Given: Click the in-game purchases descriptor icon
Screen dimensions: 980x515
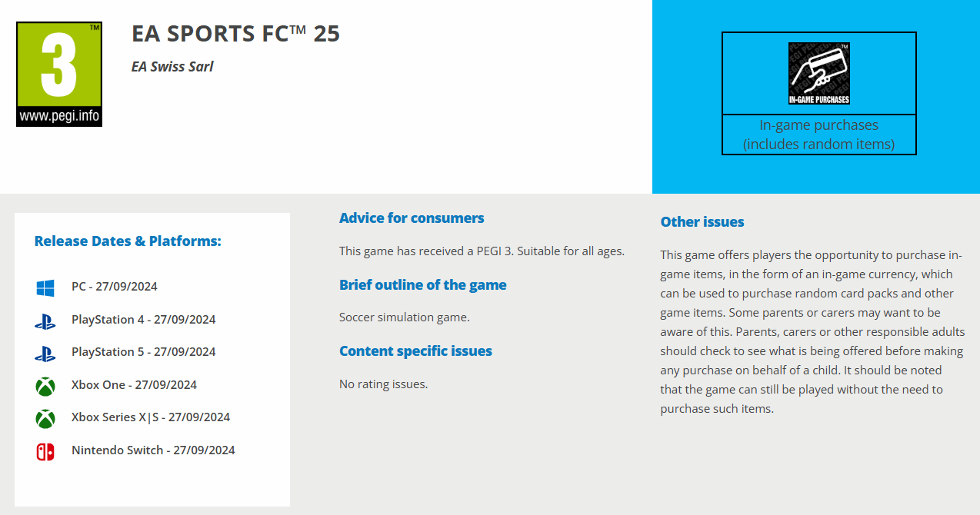Looking at the screenshot, I should (x=818, y=73).
